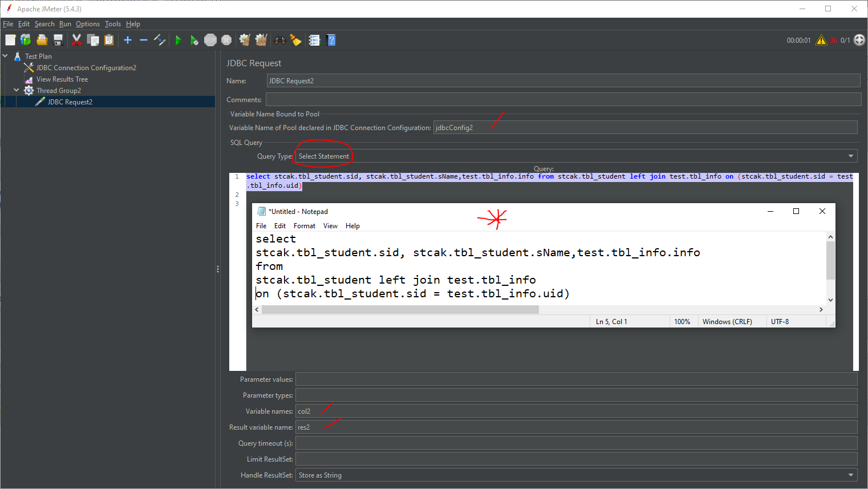
Task: Click the Comments input field
Action: pos(563,100)
